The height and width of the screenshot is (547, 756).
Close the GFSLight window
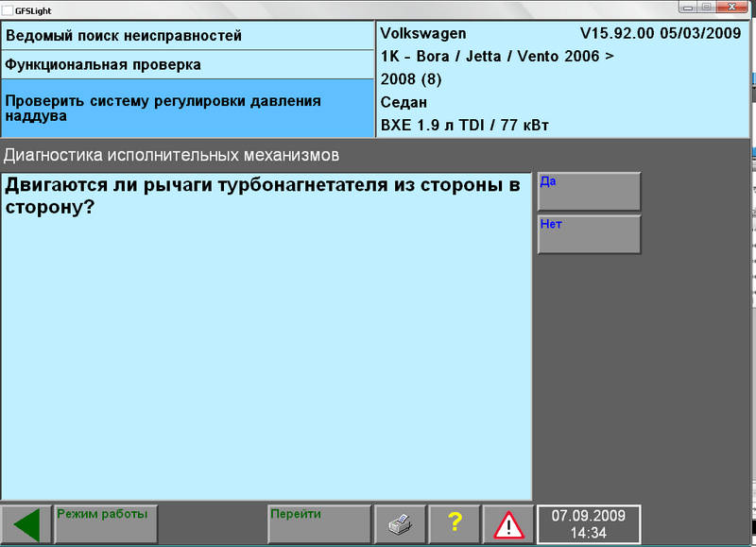tap(731, 7)
